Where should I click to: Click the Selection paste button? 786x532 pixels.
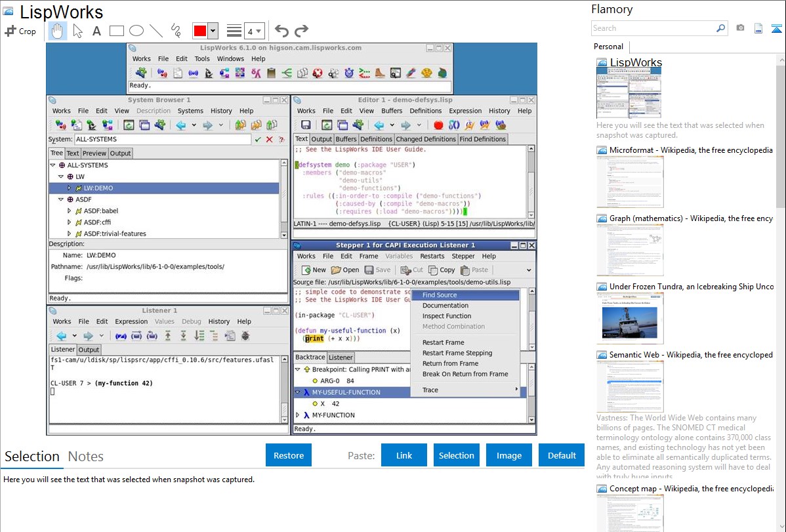[x=456, y=455]
